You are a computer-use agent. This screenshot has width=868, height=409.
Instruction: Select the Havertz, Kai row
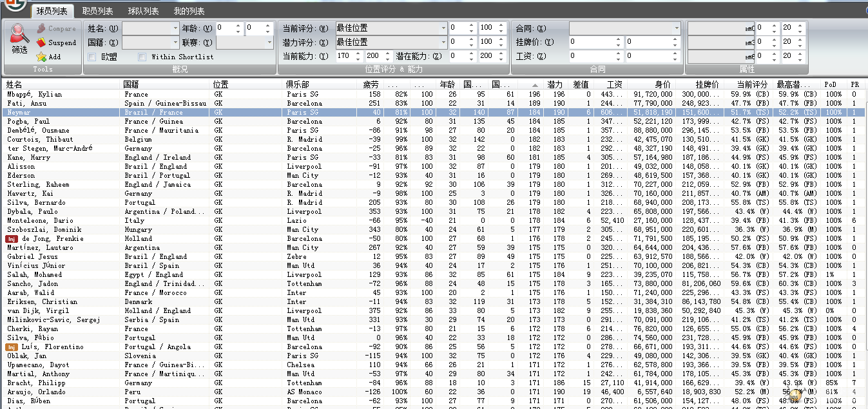(x=434, y=193)
